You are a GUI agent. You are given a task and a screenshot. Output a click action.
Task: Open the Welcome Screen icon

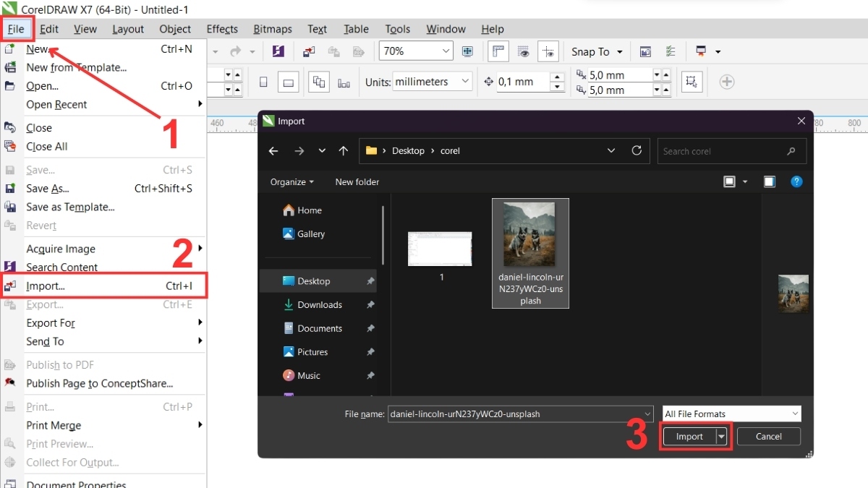click(645, 51)
